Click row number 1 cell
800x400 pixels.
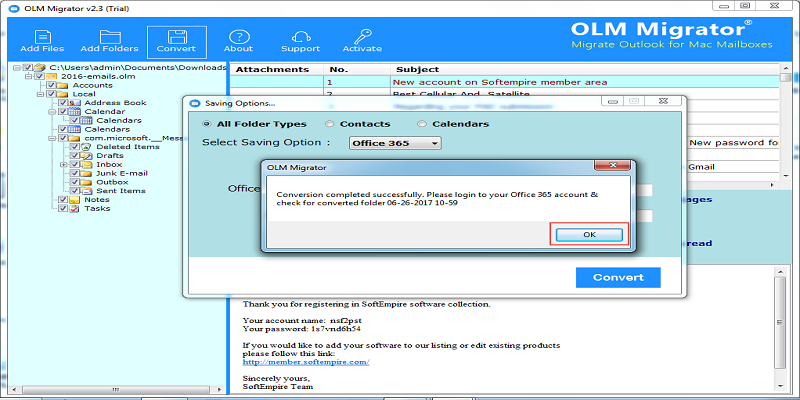coord(357,82)
